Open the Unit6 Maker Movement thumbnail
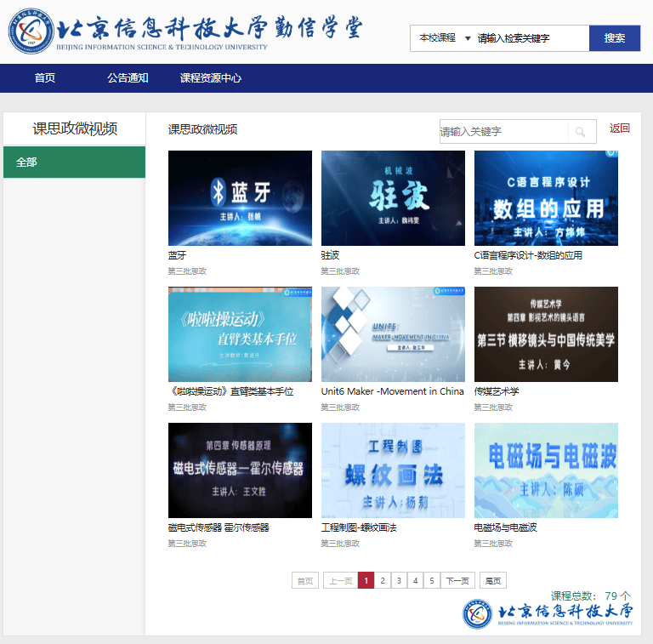653x644 pixels. pos(393,334)
